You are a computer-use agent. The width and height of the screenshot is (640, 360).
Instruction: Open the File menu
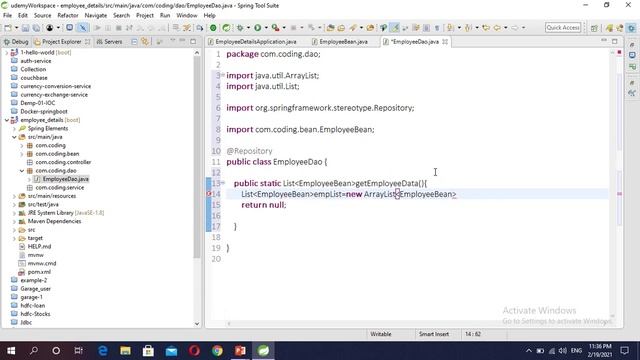pos(7,16)
